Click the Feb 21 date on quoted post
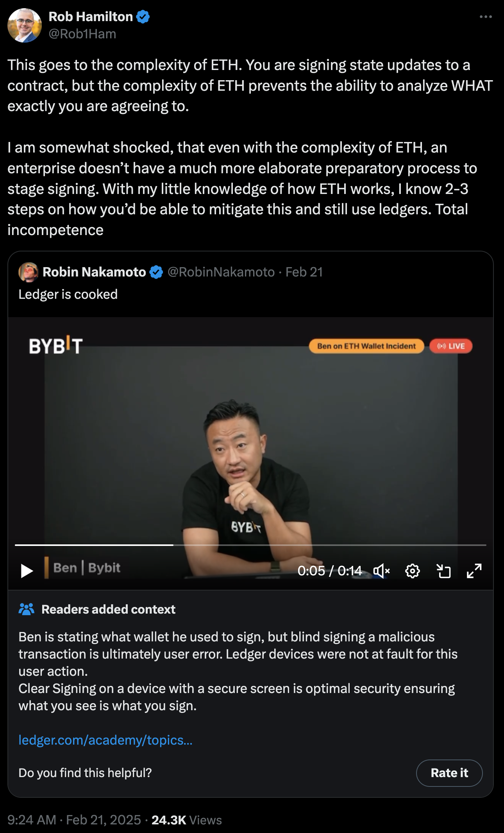The image size is (504, 833). (x=304, y=272)
